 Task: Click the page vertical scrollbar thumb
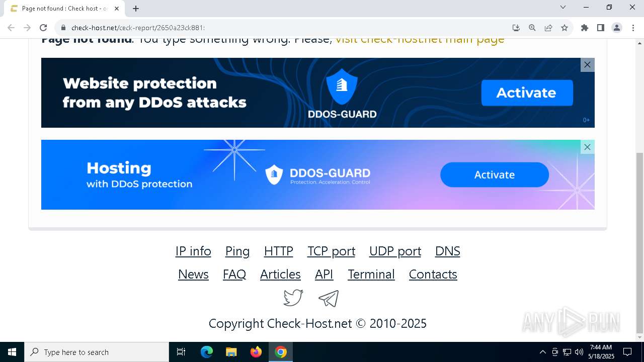pyautogui.click(x=640, y=242)
